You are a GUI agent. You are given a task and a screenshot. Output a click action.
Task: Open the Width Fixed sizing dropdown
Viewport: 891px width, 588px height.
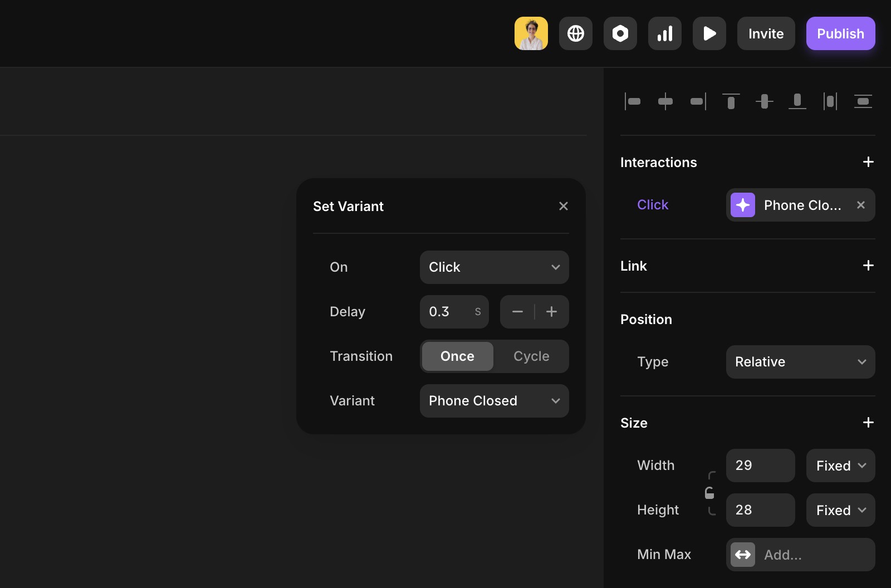[x=841, y=465]
